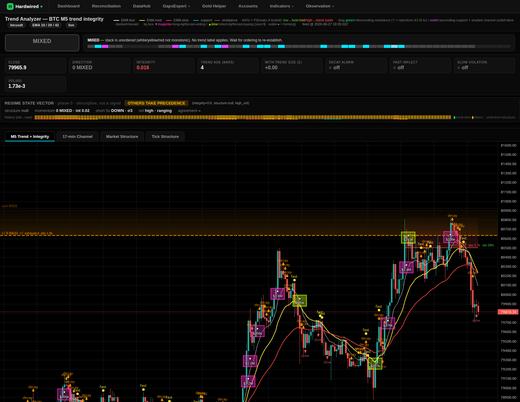Click the price axis scale on the right
This screenshot has height=402, width=520.
(x=508, y=272)
